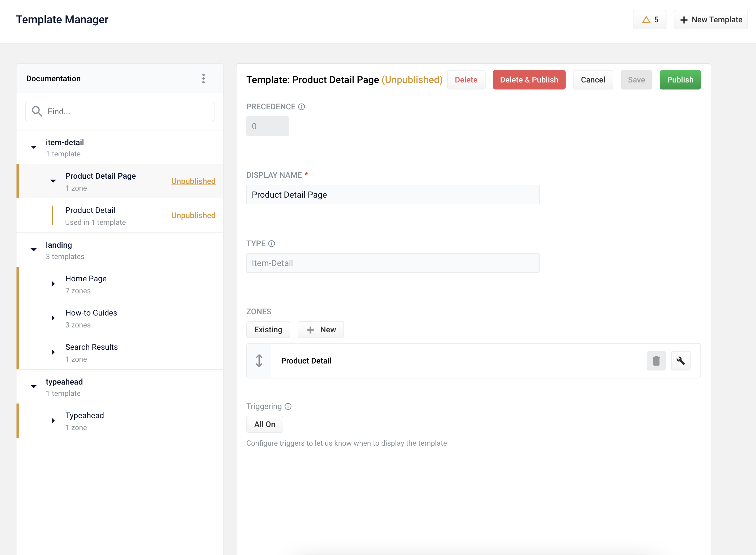Expand the Typeahead template
Image resolution: width=756 pixels, height=555 pixels.
[53, 420]
